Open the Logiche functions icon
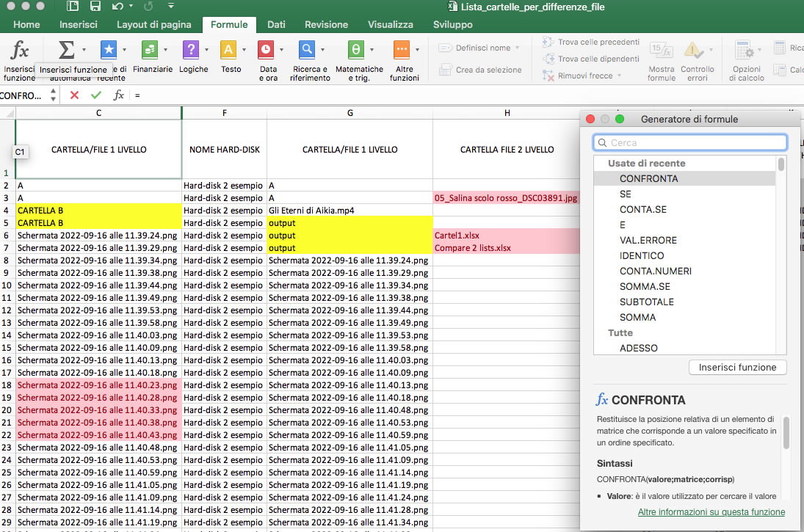The width and height of the screenshot is (804, 532). point(191,50)
